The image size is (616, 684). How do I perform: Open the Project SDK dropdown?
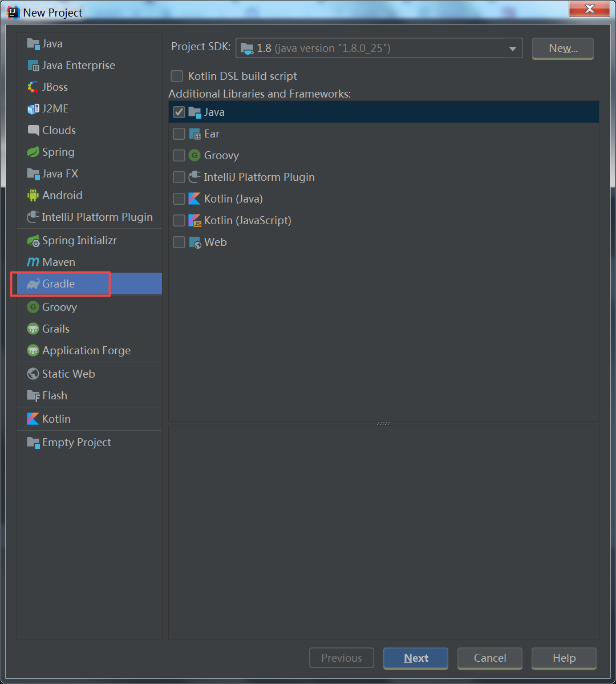[x=379, y=48]
